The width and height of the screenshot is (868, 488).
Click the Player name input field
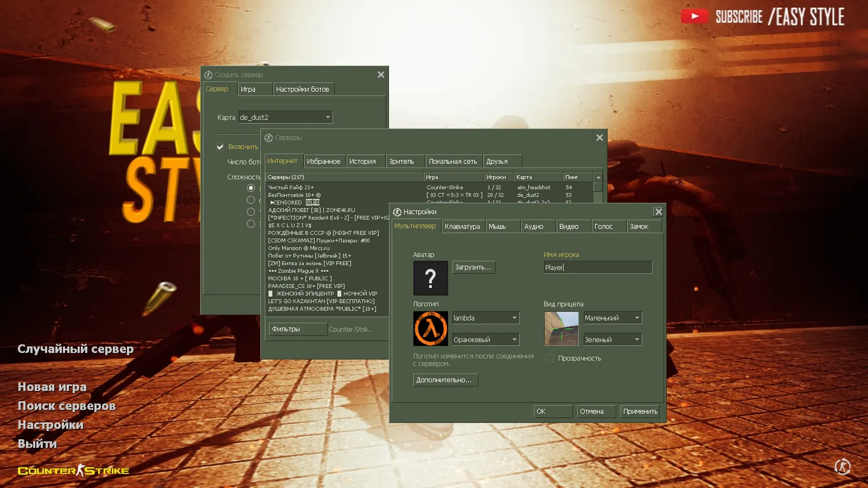[597, 267]
